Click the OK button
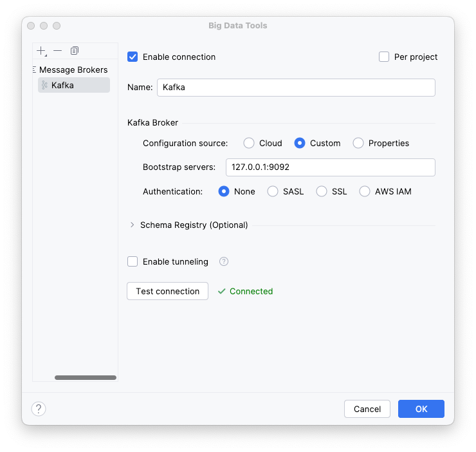This screenshot has width=476, height=452. click(421, 409)
